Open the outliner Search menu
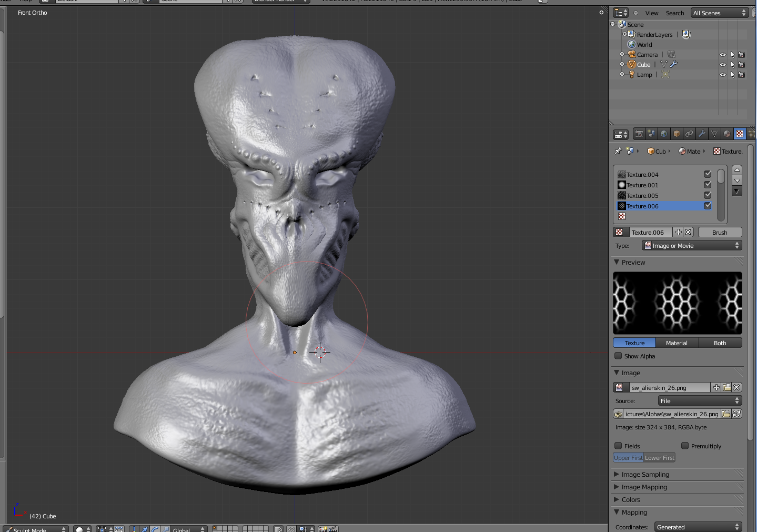757x532 pixels. tap(675, 13)
